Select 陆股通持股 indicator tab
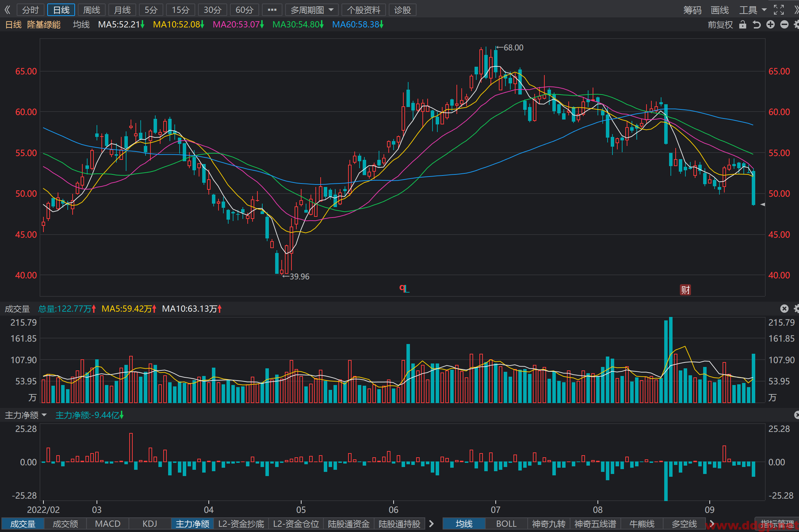 (x=400, y=524)
